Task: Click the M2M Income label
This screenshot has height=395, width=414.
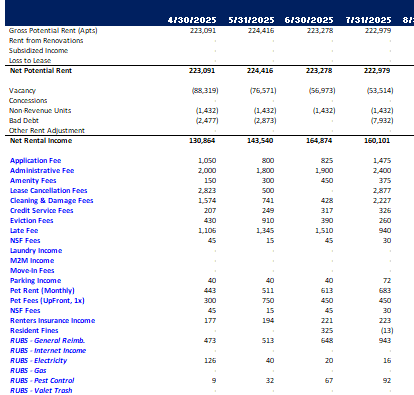Action: click(x=32, y=261)
